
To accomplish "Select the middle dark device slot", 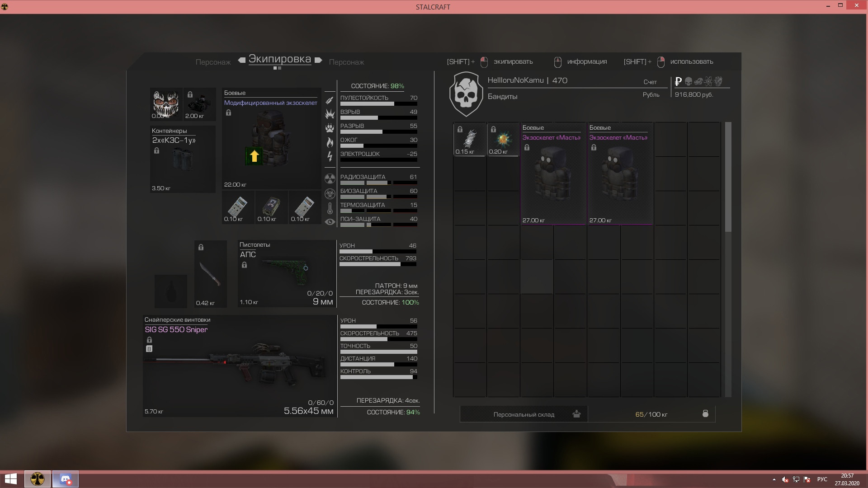I will tap(271, 207).
